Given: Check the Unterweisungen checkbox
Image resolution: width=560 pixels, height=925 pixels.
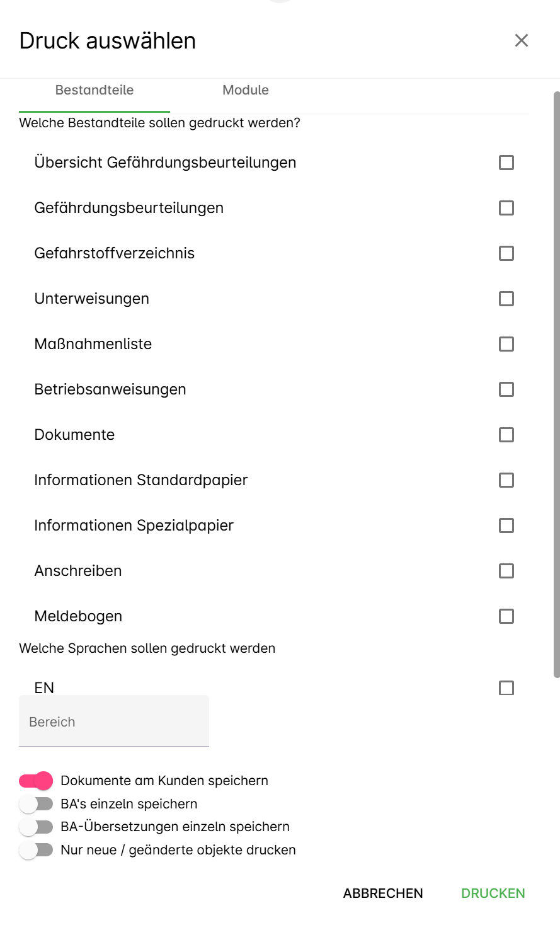Looking at the screenshot, I should tap(506, 299).
